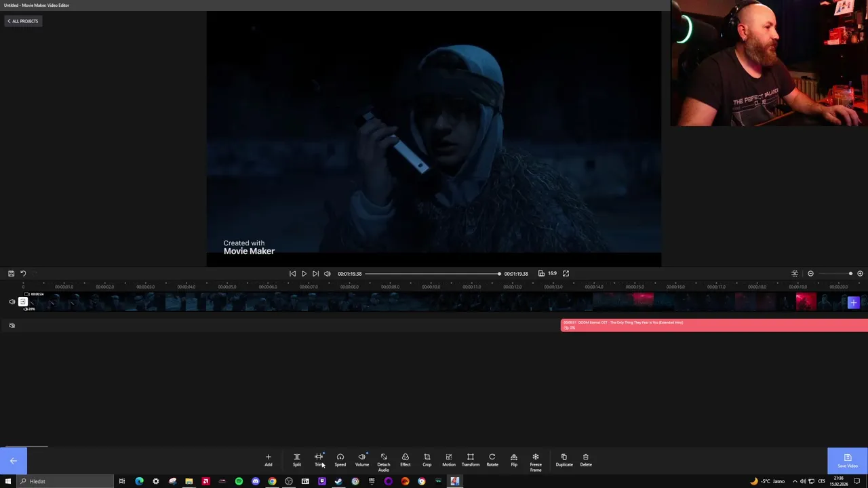
Task: Open the Motion tool
Action: point(449,460)
